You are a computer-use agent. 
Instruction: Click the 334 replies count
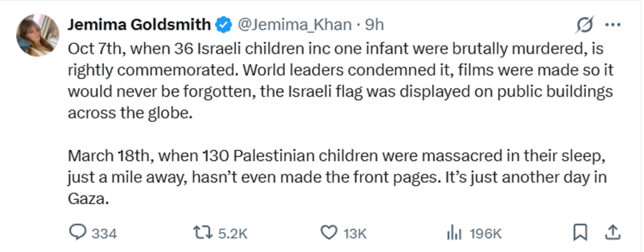pos(104,234)
